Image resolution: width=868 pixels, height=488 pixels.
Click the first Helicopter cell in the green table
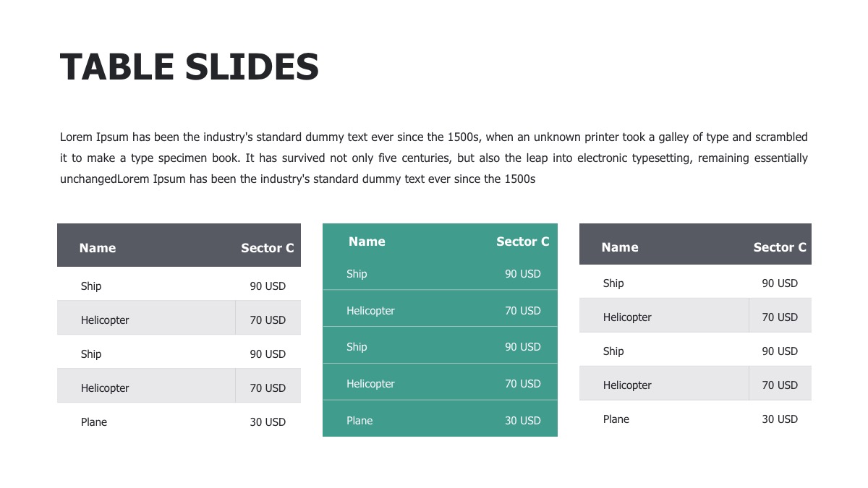[x=370, y=311]
